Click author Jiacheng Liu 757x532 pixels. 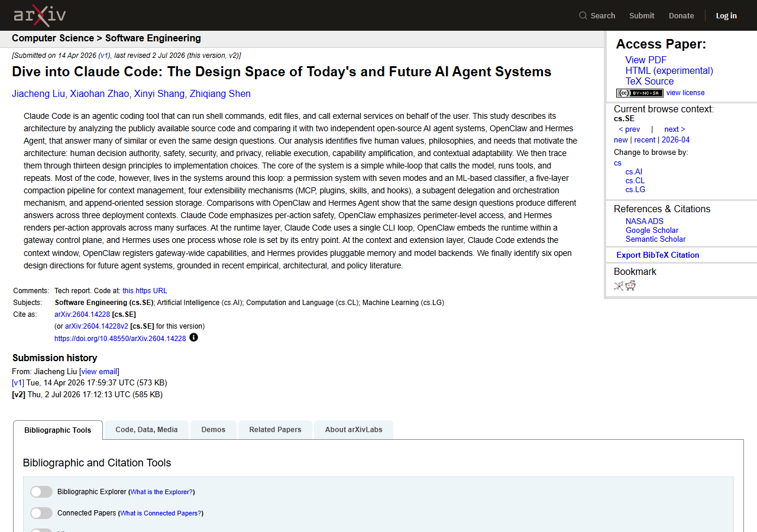[38, 94]
